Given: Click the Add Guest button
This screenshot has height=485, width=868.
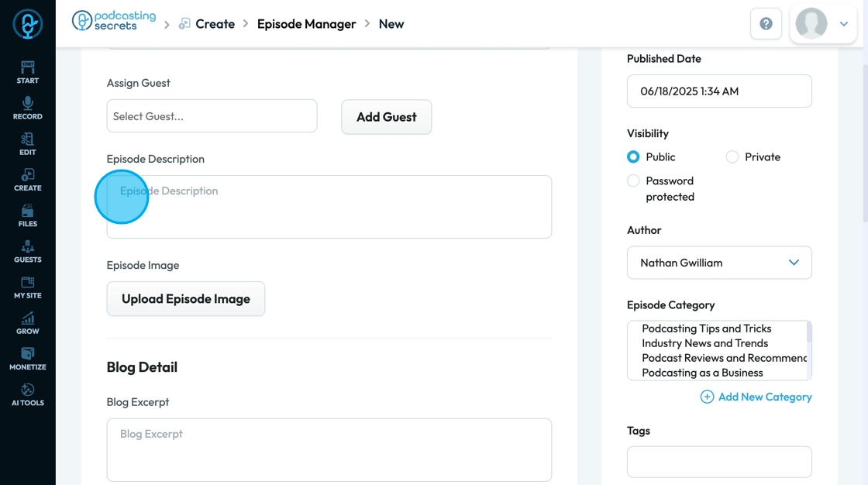Looking at the screenshot, I should click(386, 117).
